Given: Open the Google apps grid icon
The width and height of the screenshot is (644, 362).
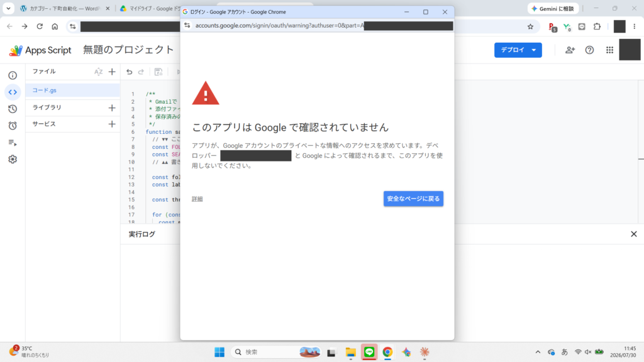Looking at the screenshot, I should point(609,50).
